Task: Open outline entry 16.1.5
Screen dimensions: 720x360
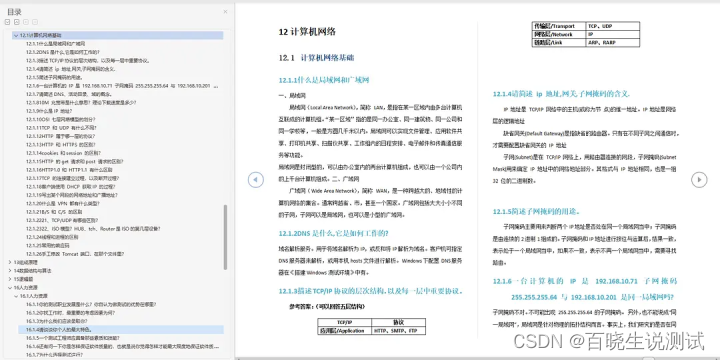Action: (x=74, y=338)
